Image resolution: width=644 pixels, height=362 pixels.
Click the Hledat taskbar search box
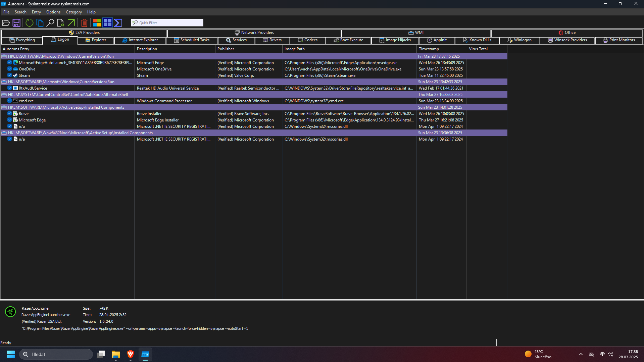tap(56, 354)
